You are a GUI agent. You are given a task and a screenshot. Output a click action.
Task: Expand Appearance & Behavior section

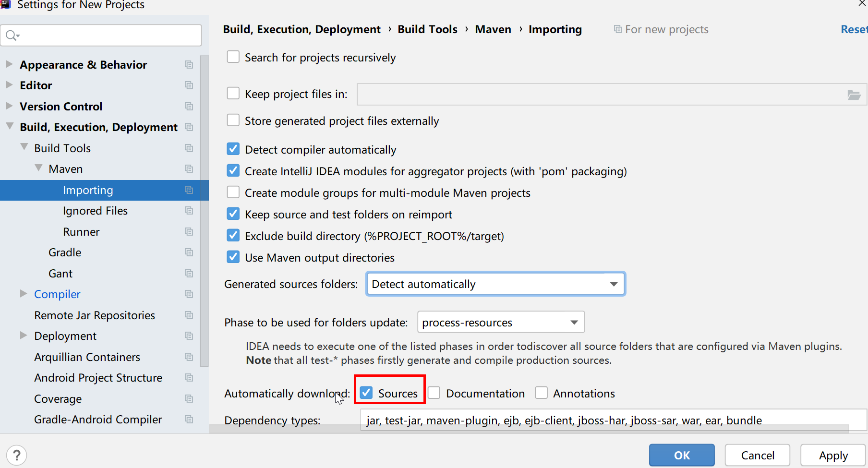(9, 64)
